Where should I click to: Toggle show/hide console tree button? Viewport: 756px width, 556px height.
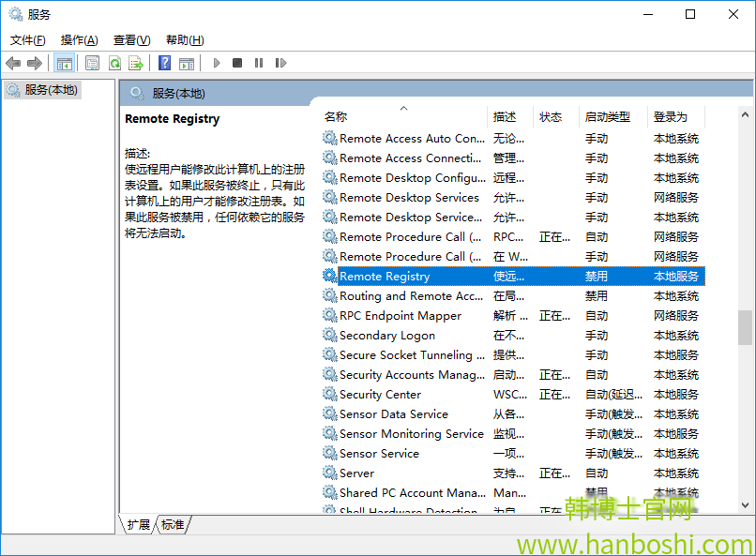pos(65,63)
